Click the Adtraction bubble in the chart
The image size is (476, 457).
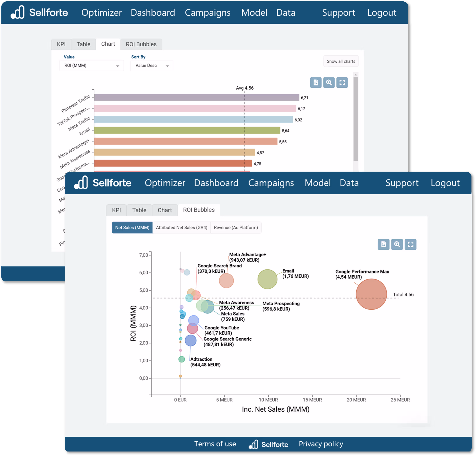pos(191,340)
